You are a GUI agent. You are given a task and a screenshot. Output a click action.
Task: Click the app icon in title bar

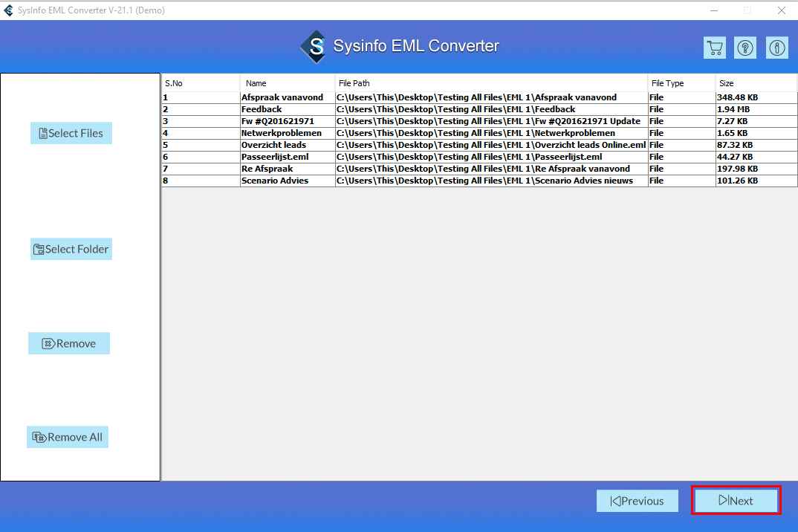click(9, 10)
